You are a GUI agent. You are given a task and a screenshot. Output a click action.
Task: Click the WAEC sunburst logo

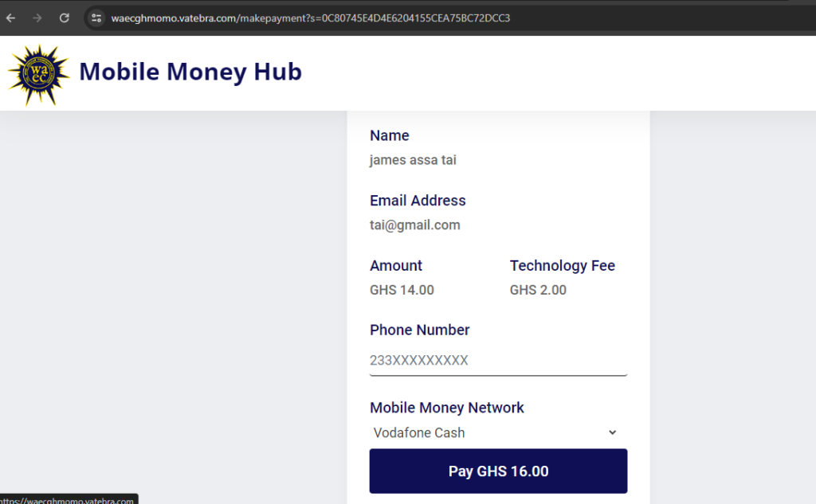click(39, 75)
